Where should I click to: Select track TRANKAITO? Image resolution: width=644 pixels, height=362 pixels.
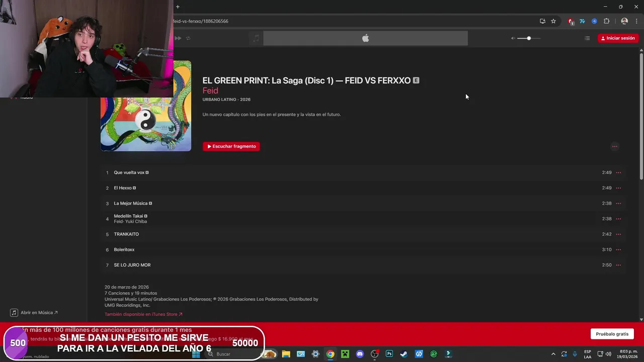coord(362,234)
